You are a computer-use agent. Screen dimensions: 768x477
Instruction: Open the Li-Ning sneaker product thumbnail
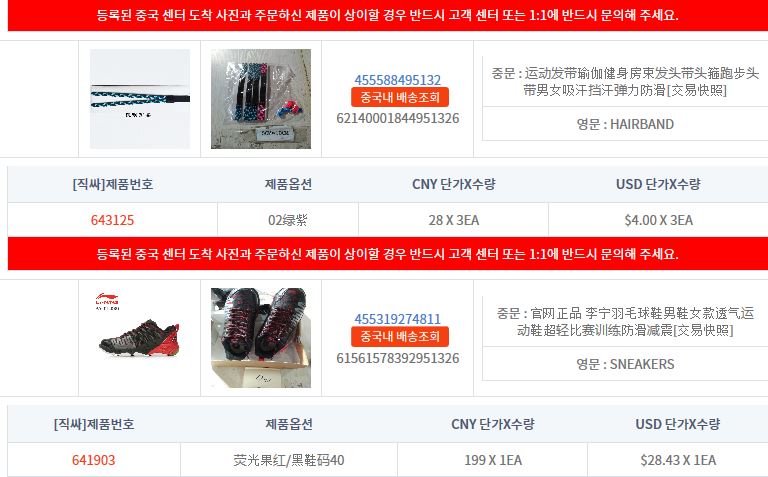coord(140,338)
